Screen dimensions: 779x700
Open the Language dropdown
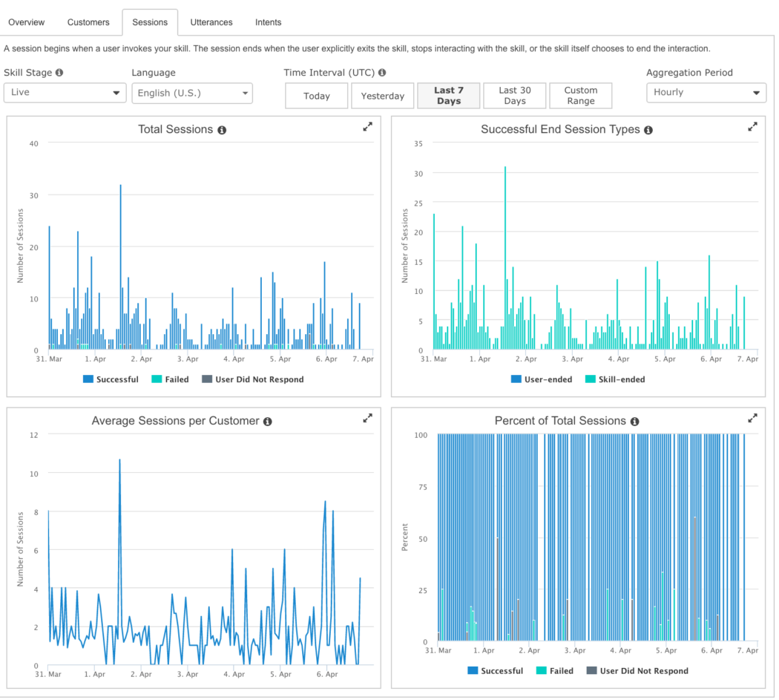click(192, 93)
